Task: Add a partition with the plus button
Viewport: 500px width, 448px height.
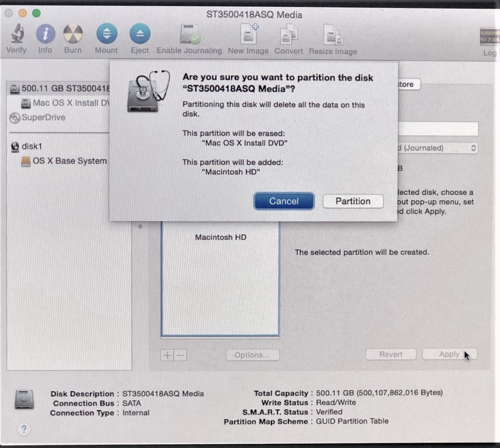Action: point(167,355)
